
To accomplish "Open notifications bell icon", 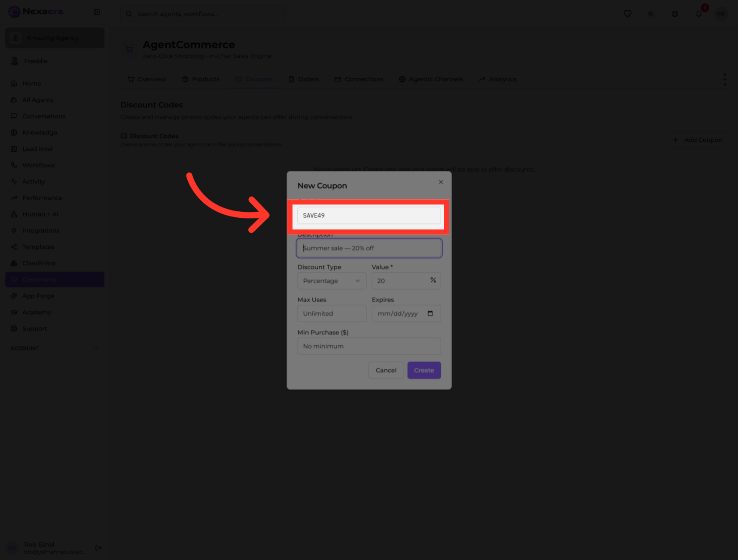I will [x=699, y=14].
